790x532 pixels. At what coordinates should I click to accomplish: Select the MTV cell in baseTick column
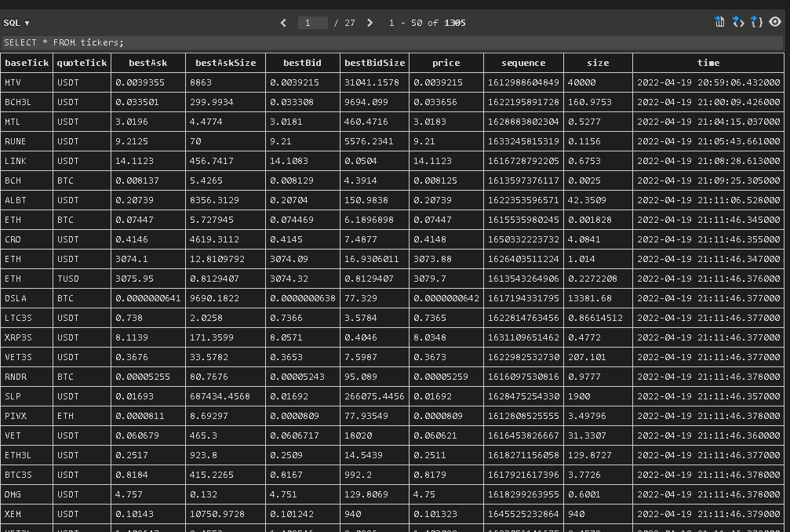27,82
